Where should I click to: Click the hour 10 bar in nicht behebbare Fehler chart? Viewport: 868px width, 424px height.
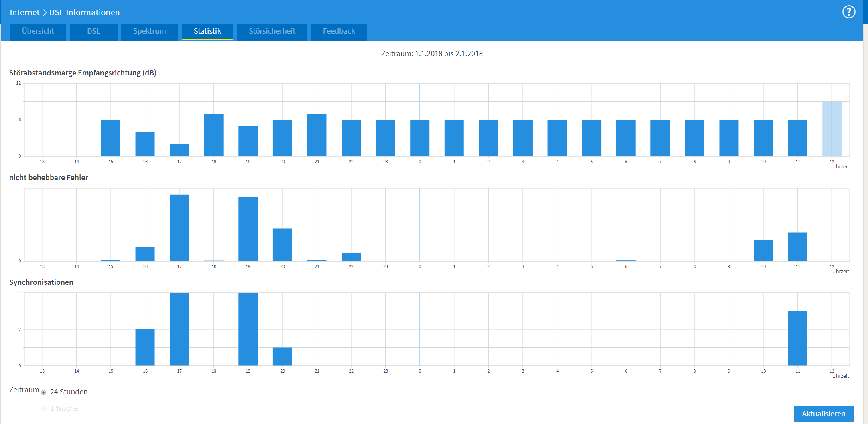763,251
